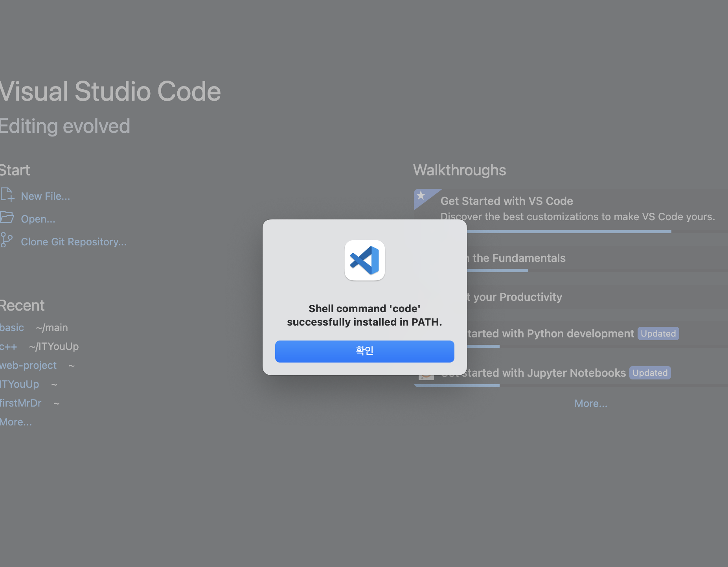Show more walkthroughs via More... link
This screenshot has width=728, height=567.
[x=591, y=403]
